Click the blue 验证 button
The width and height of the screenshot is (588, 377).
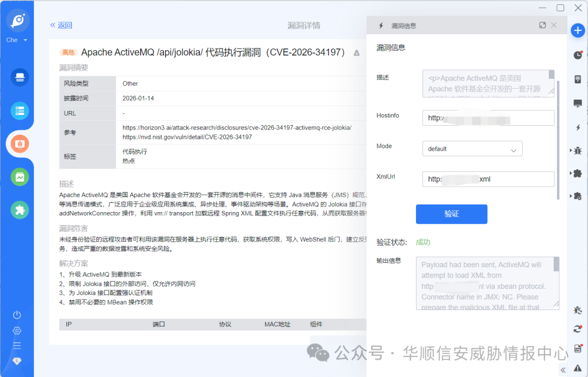coord(451,214)
